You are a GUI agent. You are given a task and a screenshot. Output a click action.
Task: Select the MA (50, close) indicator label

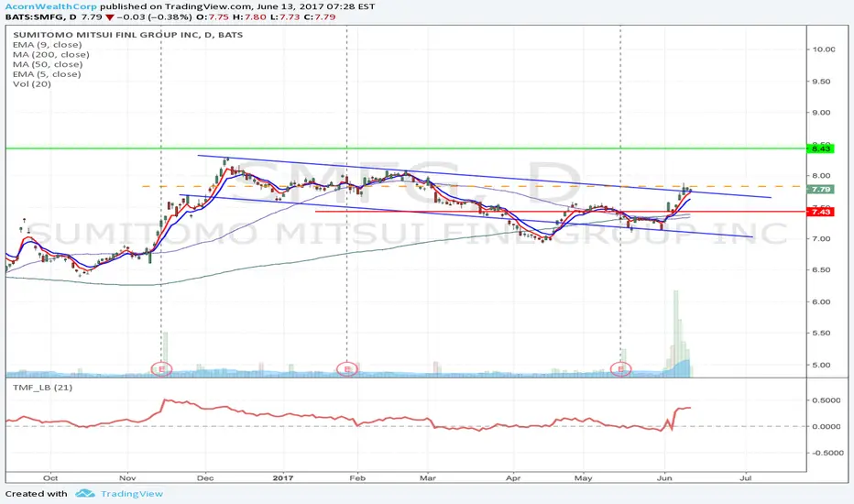pos(48,64)
